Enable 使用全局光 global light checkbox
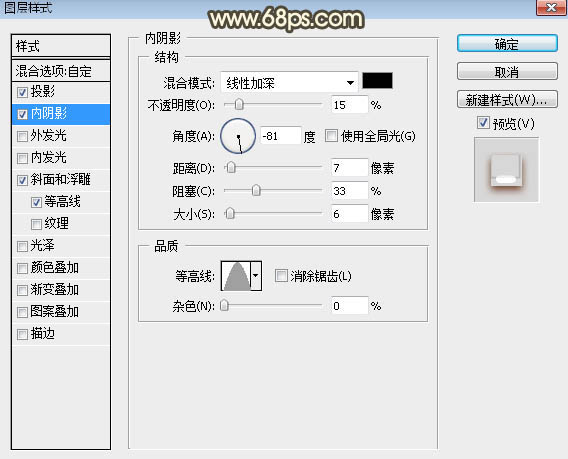568x459 pixels. [331, 136]
